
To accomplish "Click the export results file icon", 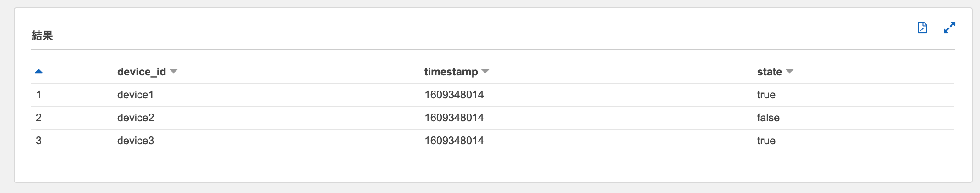I will point(922,28).
